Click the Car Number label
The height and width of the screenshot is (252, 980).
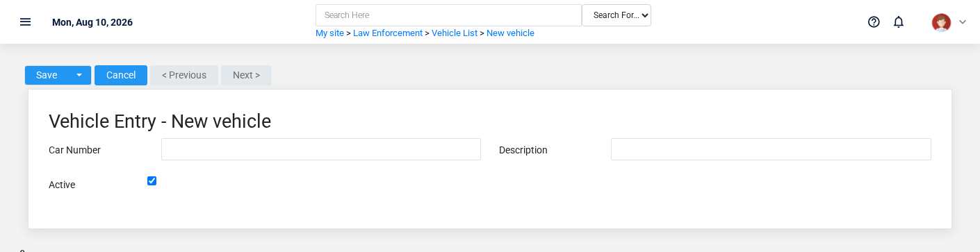(x=74, y=150)
